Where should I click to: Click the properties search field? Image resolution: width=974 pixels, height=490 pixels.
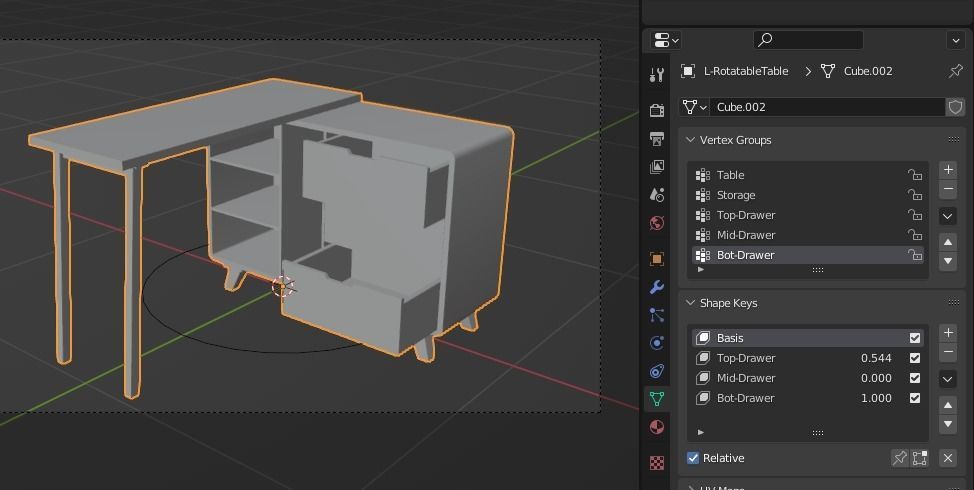click(808, 40)
